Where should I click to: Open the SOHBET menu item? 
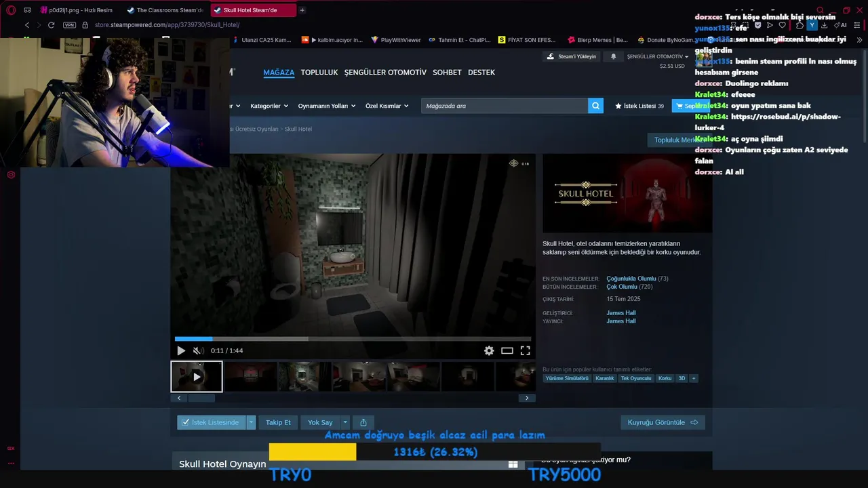(x=447, y=72)
